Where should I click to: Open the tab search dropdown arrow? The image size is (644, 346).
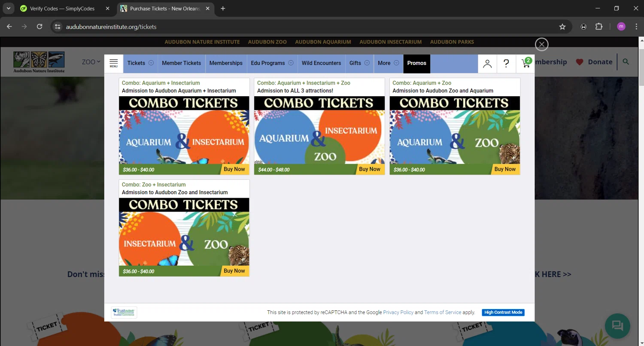[8, 9]
